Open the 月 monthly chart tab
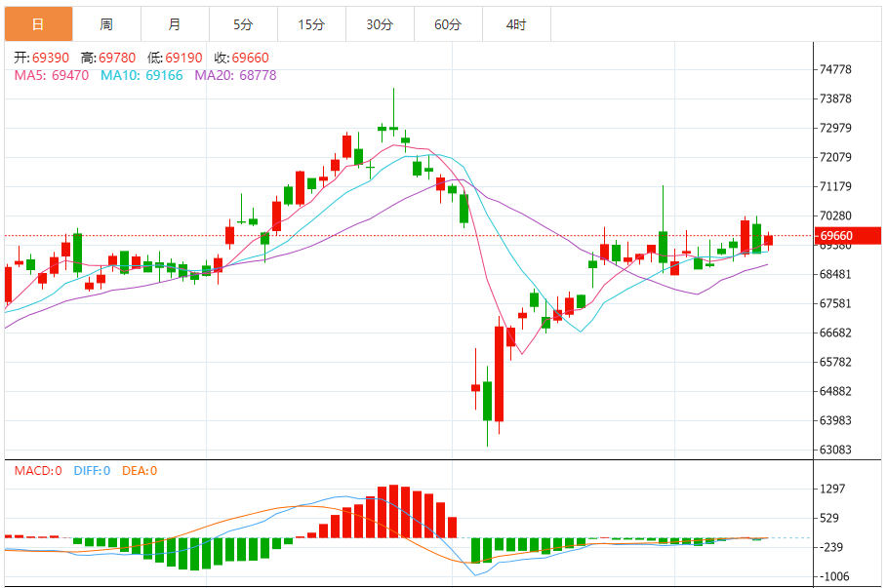This screenshot has width=887, height=588. pos(176,24)
